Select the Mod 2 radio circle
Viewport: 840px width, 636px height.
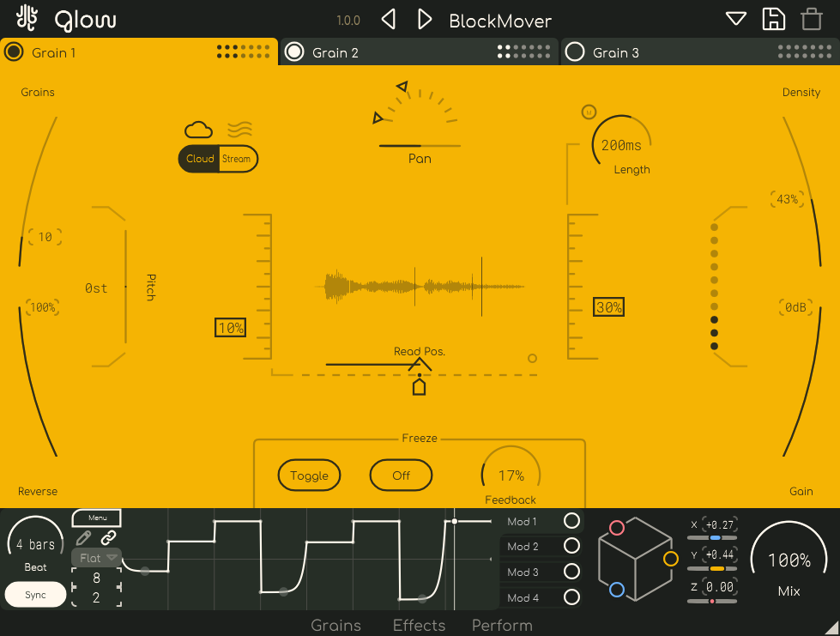click(571, 546)
